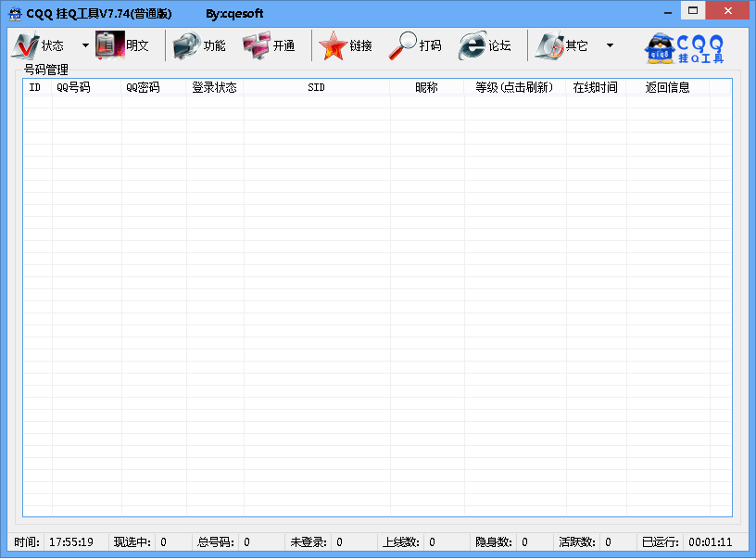Screen dimensions: 756x560
Task: Sort by the QQ密码 column header
Action: [x=154, y=87]
